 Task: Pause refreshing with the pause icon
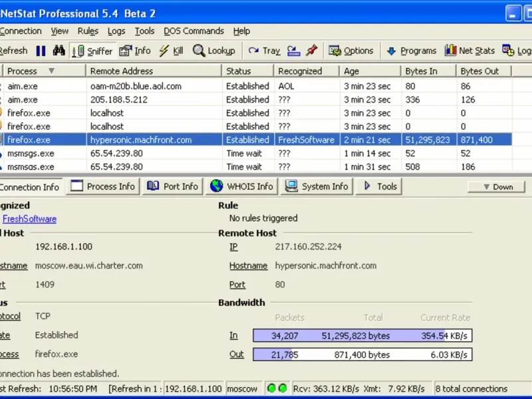pos(41,51)
